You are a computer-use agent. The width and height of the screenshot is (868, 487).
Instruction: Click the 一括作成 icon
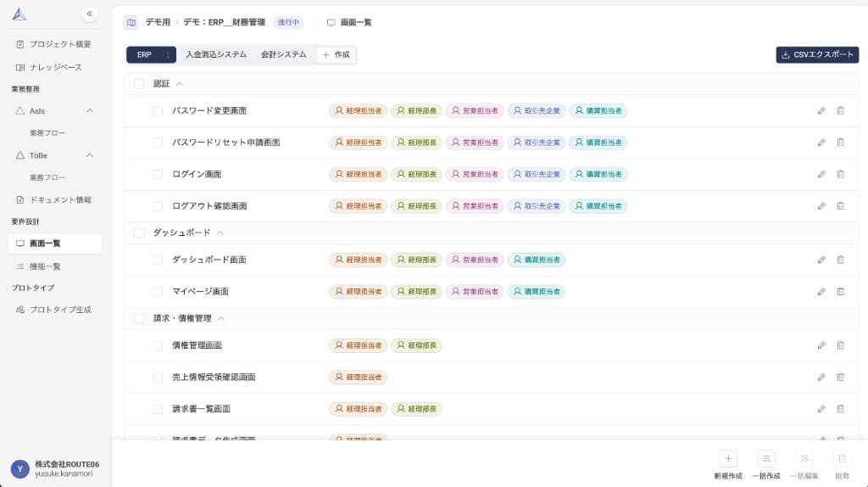[766, 459]
